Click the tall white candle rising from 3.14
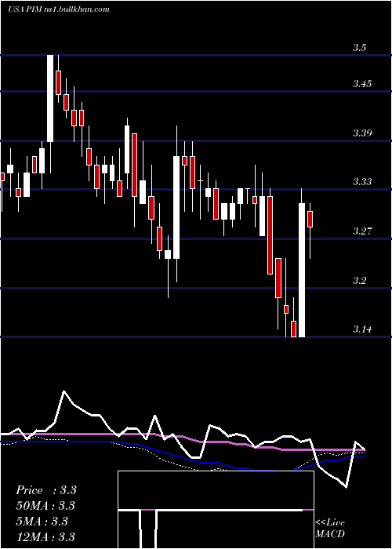This screenshot has width=392, height=549. (x=302, y=270)
